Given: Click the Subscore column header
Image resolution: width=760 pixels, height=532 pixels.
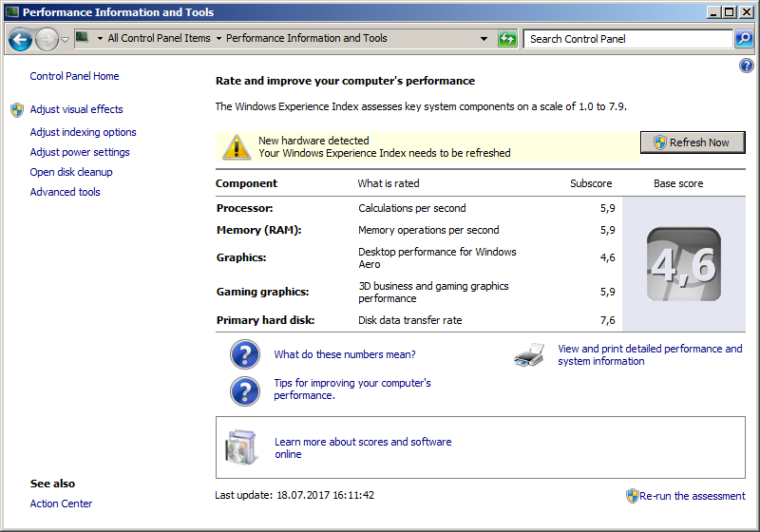Looking at the screenshot, I should tap(591, 183).
